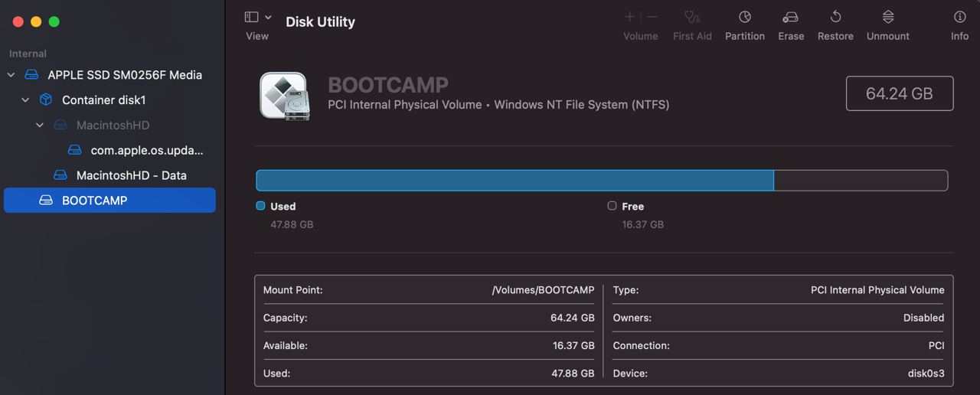Collapse the Container disk1 node
Image resolution: width=980 pixels, height=395 pixels.
[25, 100]
